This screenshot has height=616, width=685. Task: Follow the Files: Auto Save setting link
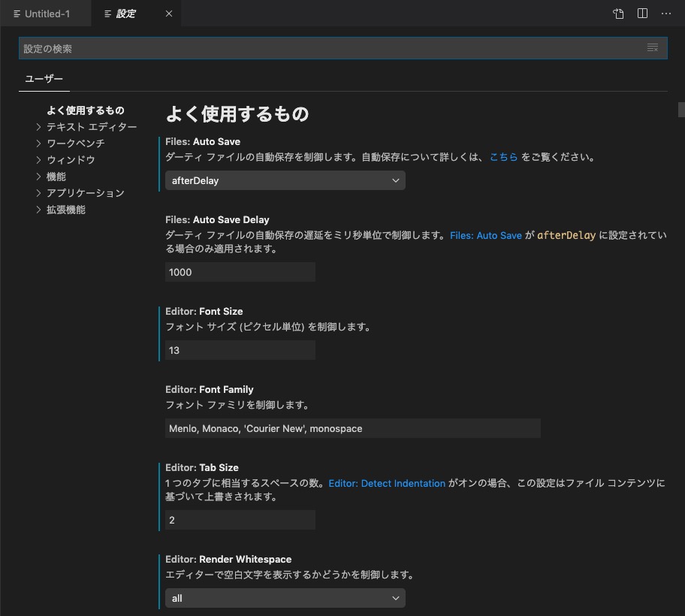click(x=486, y=235)
